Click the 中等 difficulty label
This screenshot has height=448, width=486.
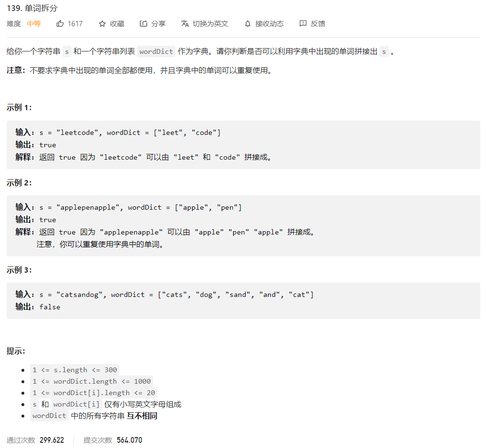(34, 24)
